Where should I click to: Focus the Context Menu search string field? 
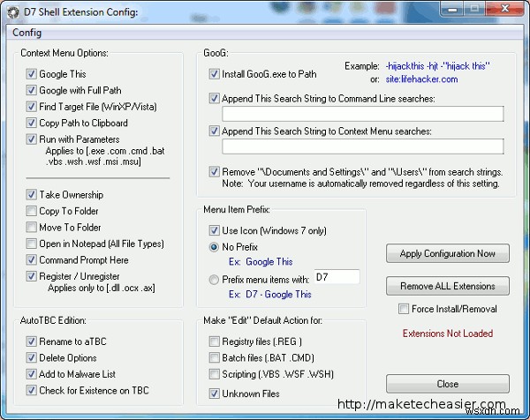[362, 146]
